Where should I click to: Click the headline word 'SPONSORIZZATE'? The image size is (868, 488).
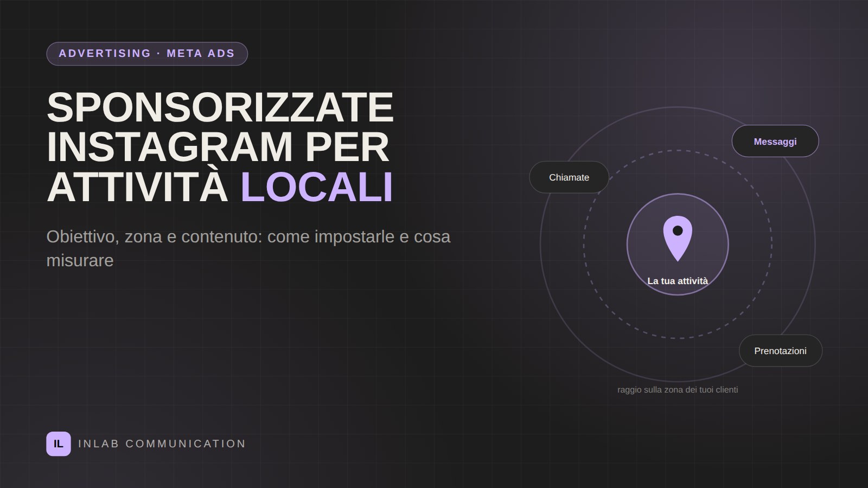tap(220, 107)
